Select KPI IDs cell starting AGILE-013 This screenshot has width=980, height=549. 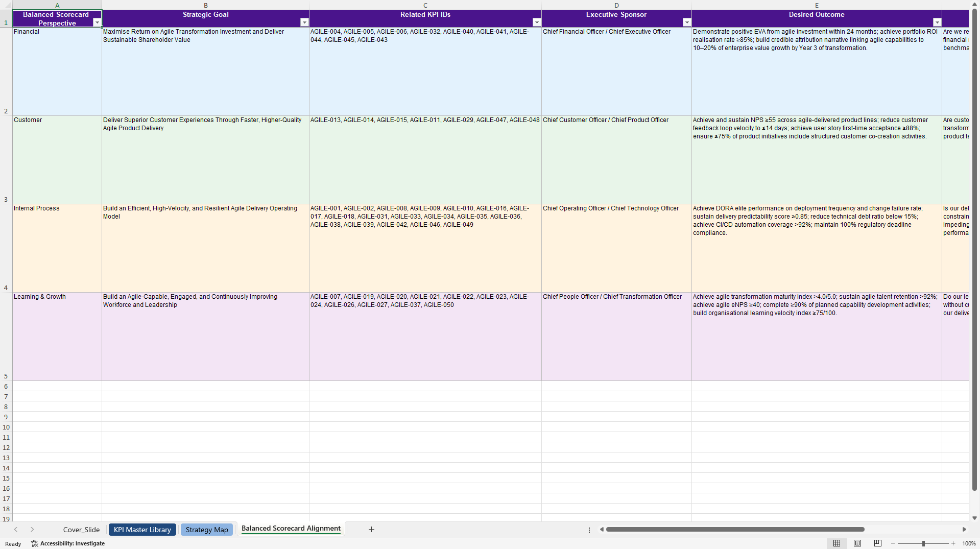click(x=425, y=160)
